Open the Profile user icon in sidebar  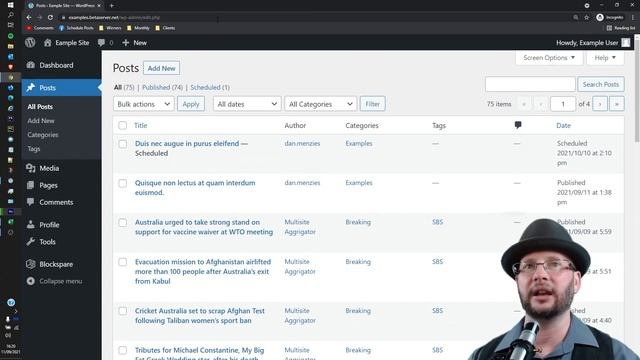(x=31, y=224)
